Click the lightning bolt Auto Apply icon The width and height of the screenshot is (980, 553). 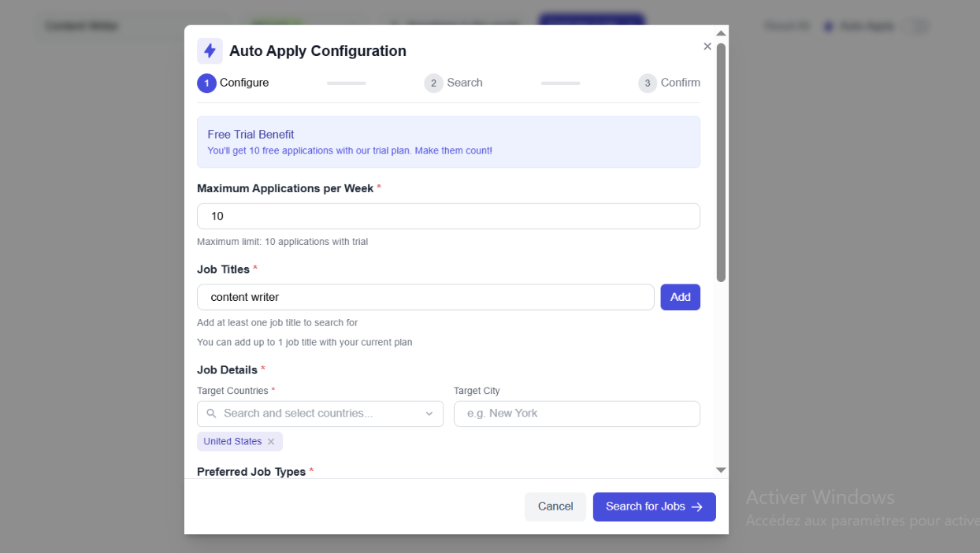tap(210, 50)
